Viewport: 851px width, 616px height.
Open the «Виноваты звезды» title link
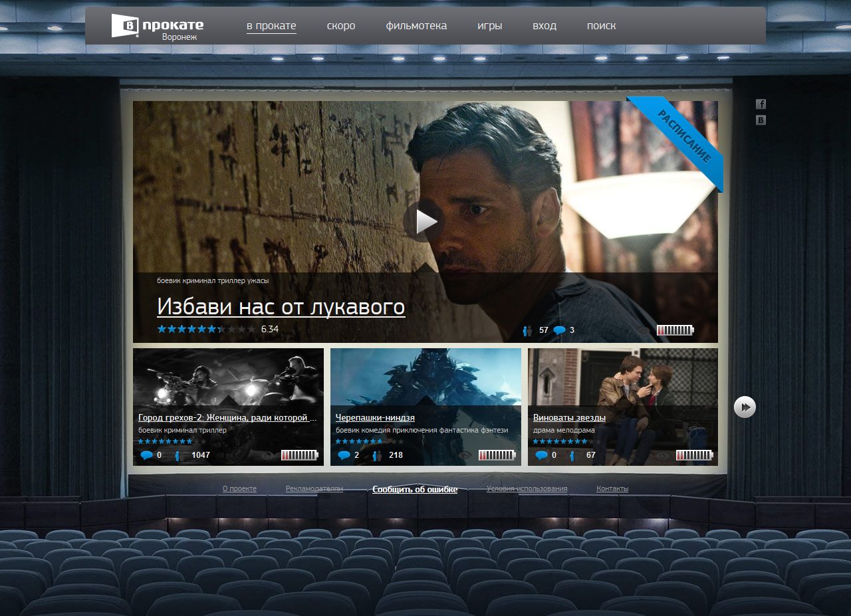coord(569,418)
